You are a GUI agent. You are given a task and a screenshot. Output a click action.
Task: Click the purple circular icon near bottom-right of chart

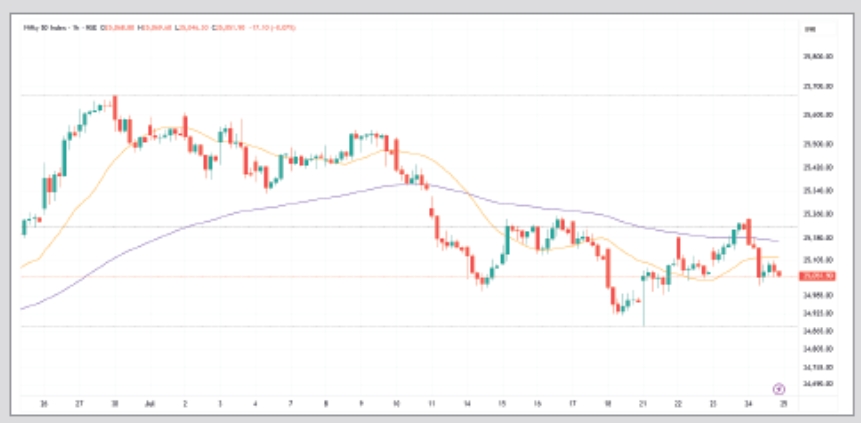tap(778, 387)
